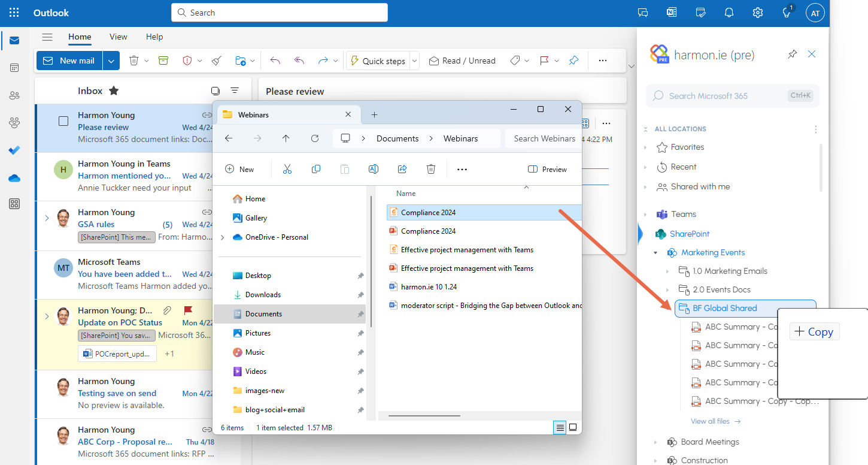The height and width of the screenshot is (465, 868).
Task: Switch to the View ribbon tab
Action: click(119, 37)
